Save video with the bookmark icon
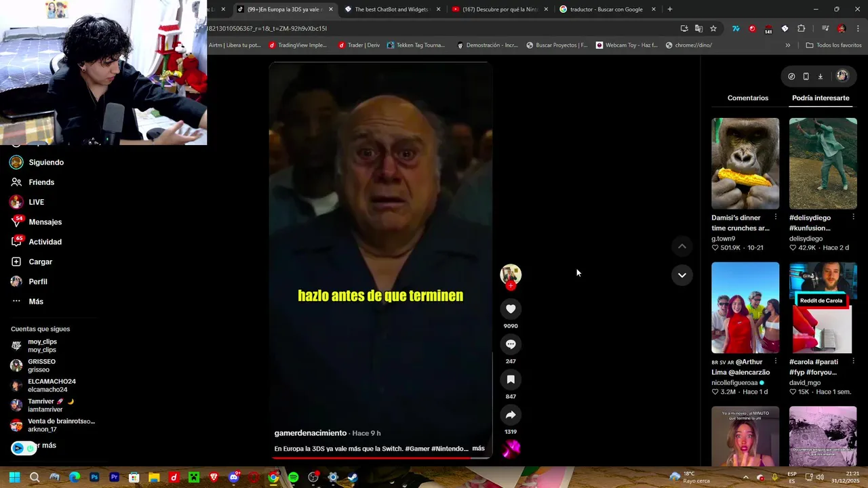The image size is (868, 488). [511, 380]
